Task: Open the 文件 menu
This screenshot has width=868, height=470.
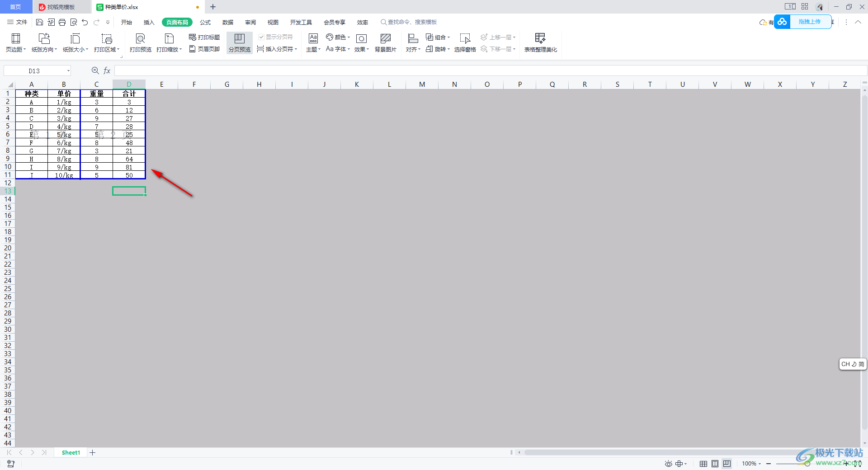Action: (17, 22)
